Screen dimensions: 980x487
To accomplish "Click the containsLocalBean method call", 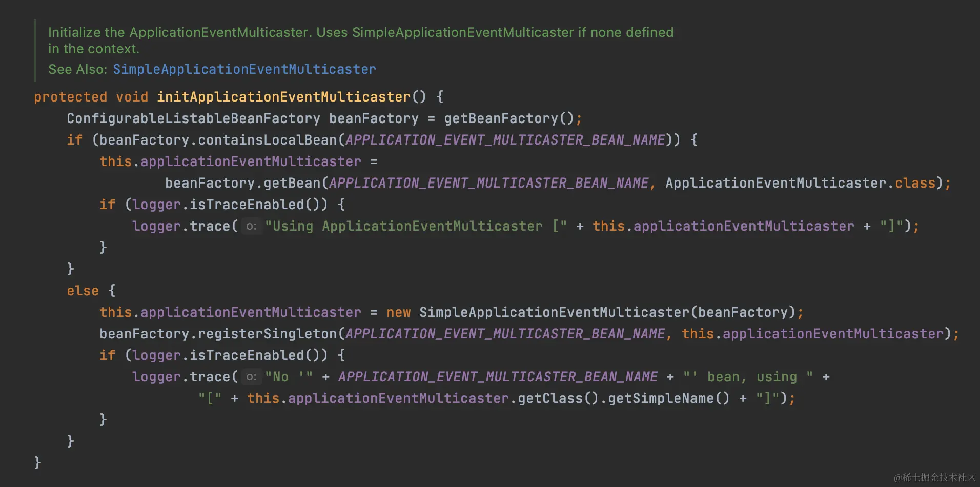I will (268, 140).
